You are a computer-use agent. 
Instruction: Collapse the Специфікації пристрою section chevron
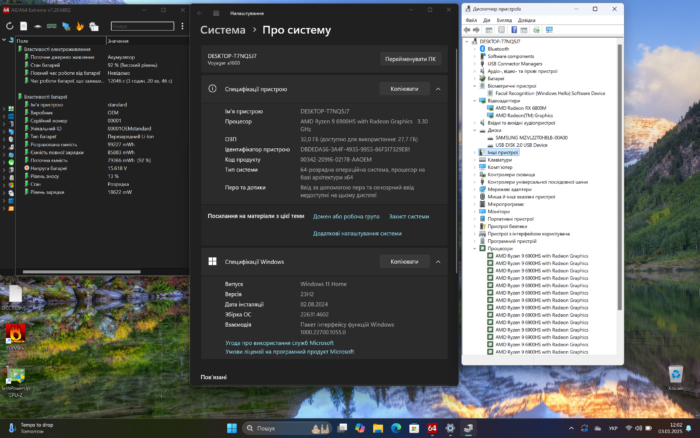pyautogui.click(x=438, y=89)
